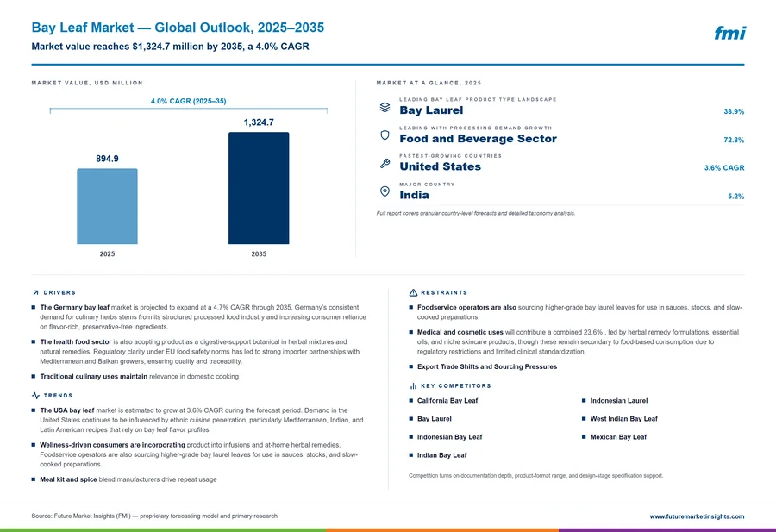Click the Restraints section heading
This screenshot has width=776, height=532.
click(444, 292)
